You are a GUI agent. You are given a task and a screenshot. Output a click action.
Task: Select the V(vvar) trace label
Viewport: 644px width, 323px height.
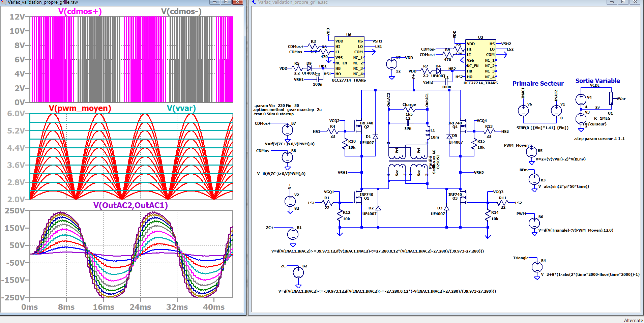181,108
